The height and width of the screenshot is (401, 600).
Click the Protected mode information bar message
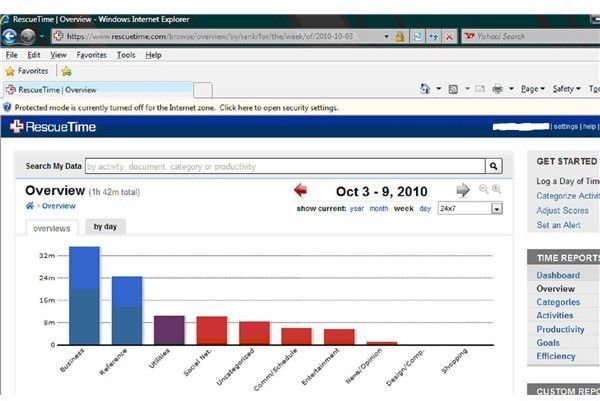(x=176, y=108)
